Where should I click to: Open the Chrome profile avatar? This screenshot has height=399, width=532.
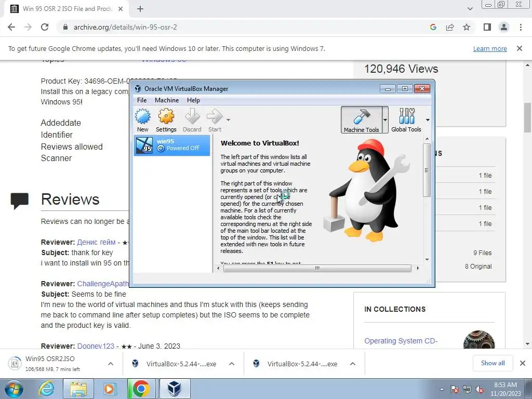[x=504, y=27]
